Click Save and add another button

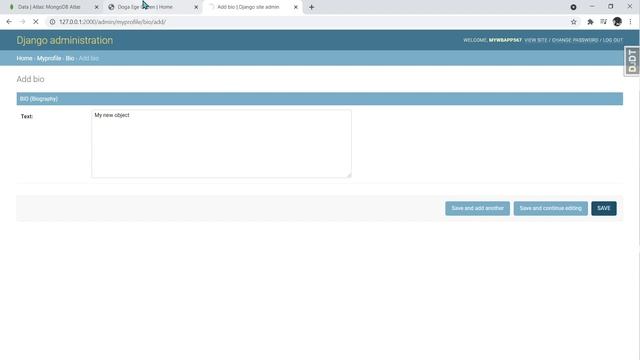point(478,208)
